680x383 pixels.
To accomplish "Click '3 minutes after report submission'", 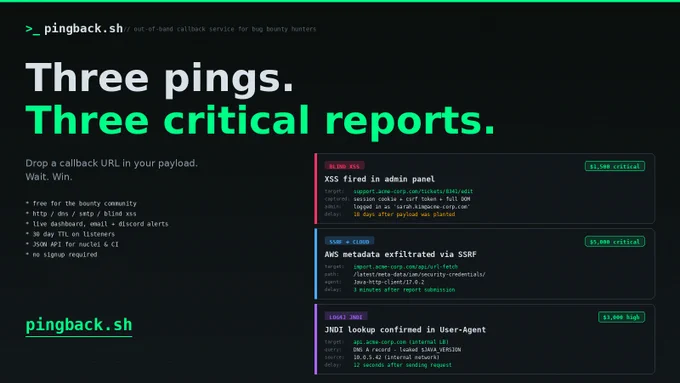I will [404, 290].
